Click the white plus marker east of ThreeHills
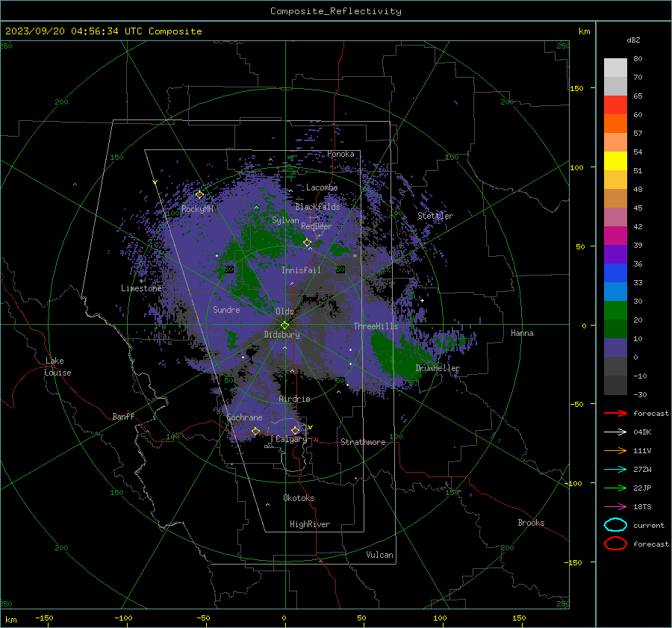The width and height of the screenshot is (672, 628). click(422, 300)
